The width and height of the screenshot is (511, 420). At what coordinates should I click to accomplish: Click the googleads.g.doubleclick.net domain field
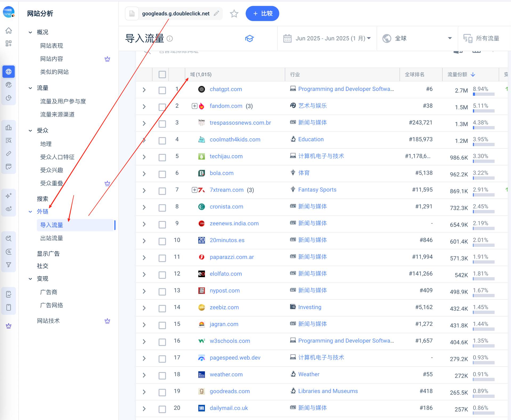tap(174, 14)
